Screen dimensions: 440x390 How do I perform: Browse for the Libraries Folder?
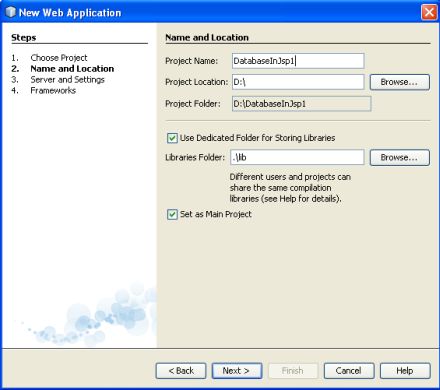[400, 158]
